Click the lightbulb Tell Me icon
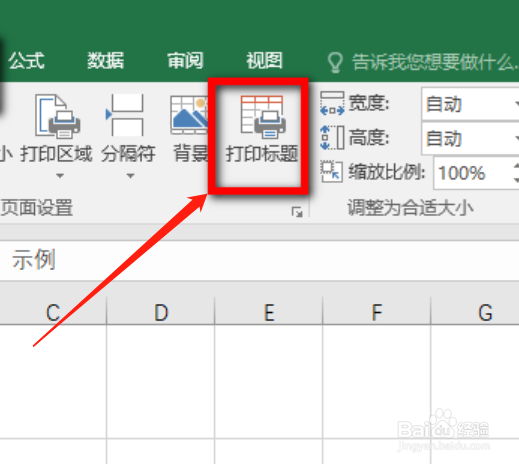 [x=335, y=62]
